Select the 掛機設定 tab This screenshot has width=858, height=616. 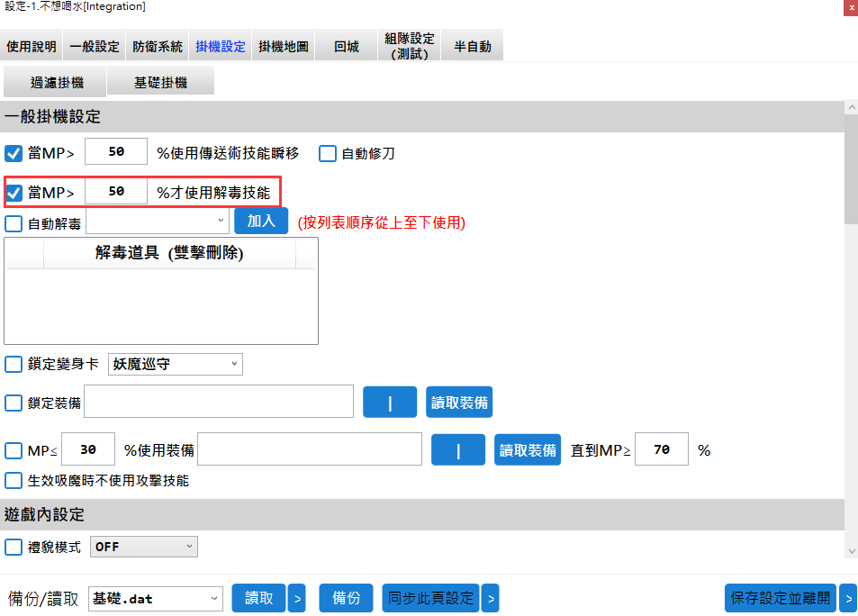(221, 46)
